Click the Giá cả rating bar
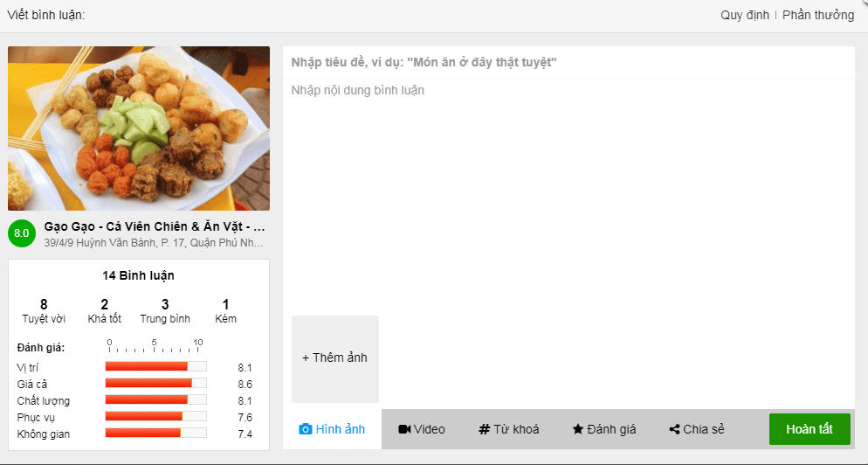Screen dimensions: 868x465 [155, 383]
